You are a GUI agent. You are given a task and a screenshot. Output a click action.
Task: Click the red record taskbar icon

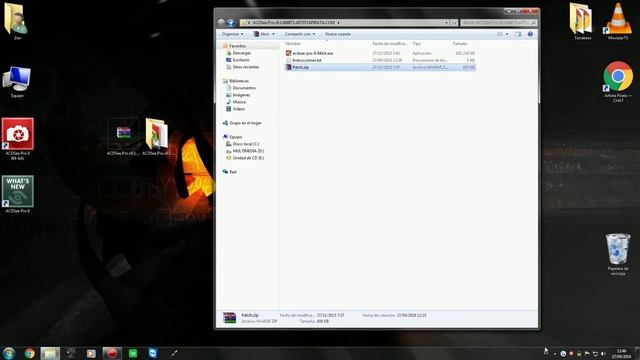(x=112, y=353)
